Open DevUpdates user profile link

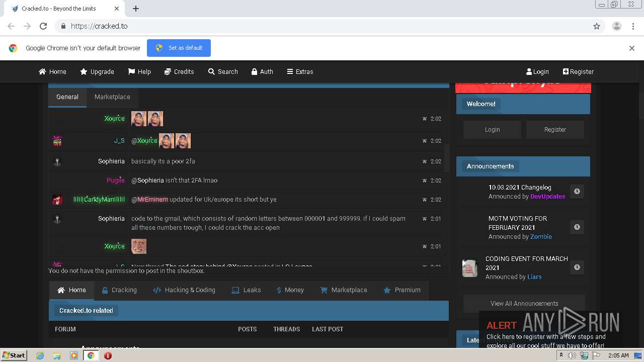pos(547,196)
